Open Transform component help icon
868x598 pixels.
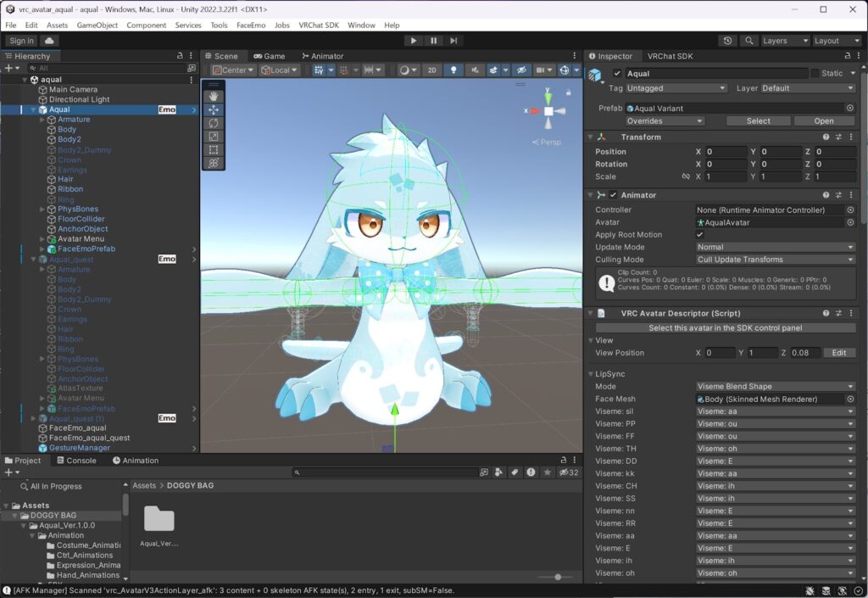pos(826,137)
